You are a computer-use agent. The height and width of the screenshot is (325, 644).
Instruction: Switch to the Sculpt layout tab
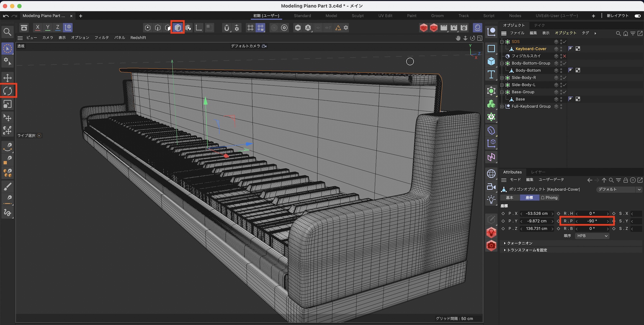[357, 16]
